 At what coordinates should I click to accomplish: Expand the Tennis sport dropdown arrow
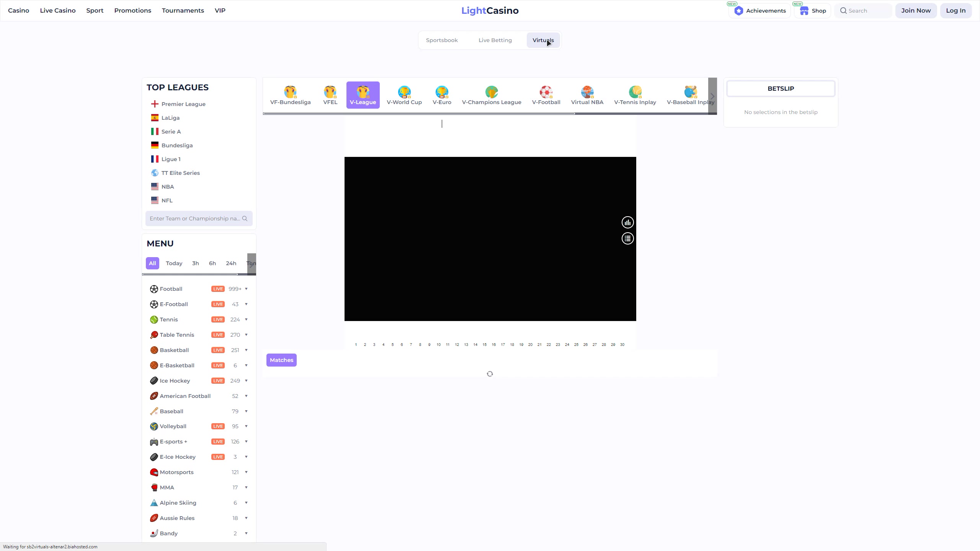[x=246, y=320]
